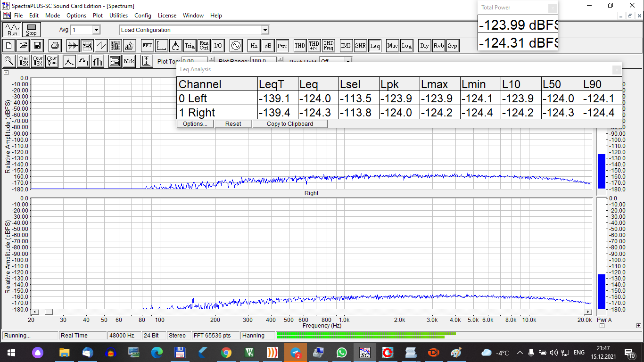Viewport: 644px width, 362px height.
Task: Open the FFT settings button
Action: 147,46
